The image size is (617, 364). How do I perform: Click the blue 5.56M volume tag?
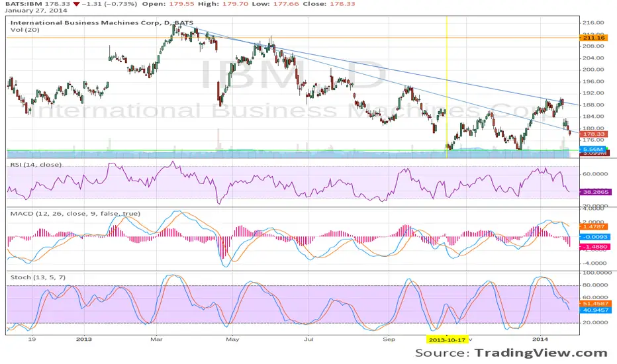pyautogui.click(x=593, y=150)
